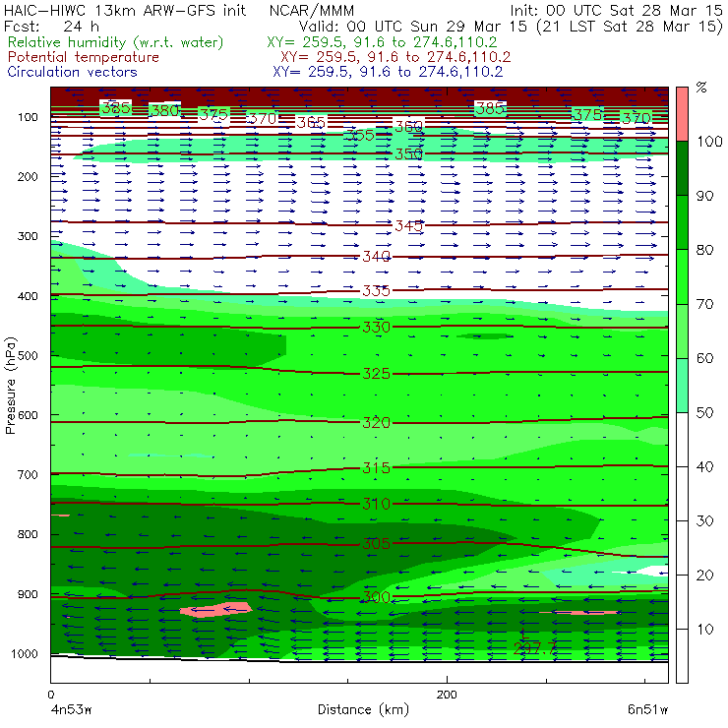Image resolution: width=728 pixels, height=728 pixels.
Task: Click the title 'HAIC-HIWC 13km ARW-GFS init'
Action: point(125,10)
